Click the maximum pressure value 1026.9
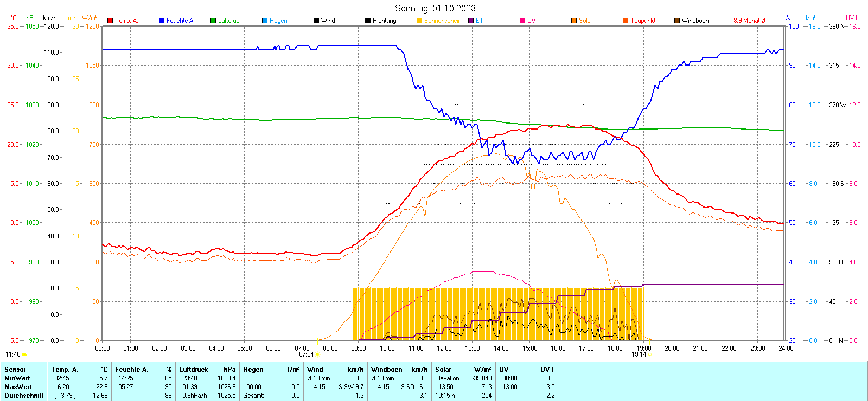Image resolution: width=868 pixels, height=401 pixels. point(227,387)
